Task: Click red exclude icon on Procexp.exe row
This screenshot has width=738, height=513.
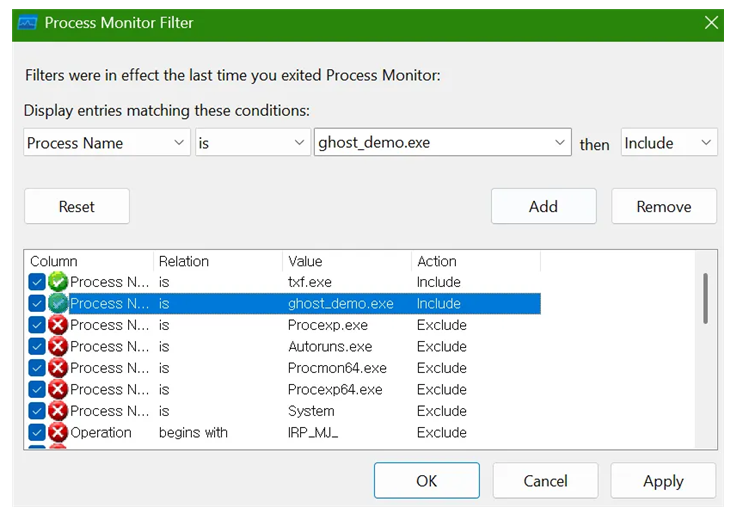Action: (x=58, y=325)
